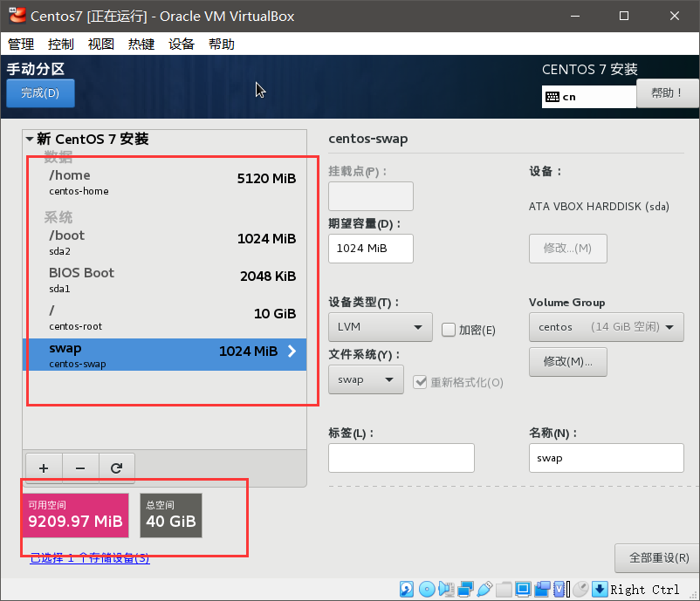Screen dimensions: 700x601
Task: Toggle the 加密(E) encrypt checkbox
Action: 449,330
